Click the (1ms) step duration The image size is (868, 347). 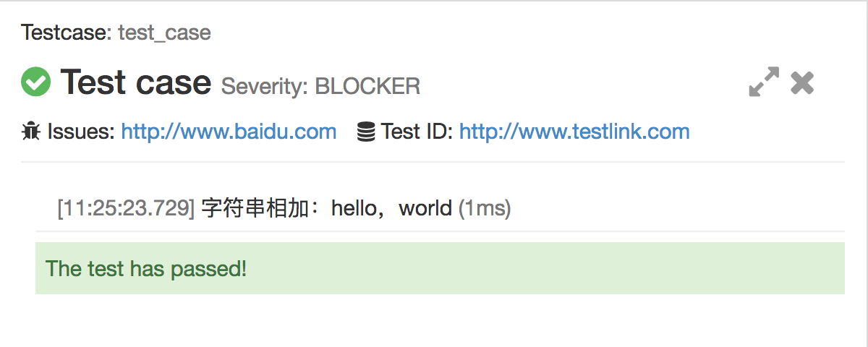click(x=485, y=209)
